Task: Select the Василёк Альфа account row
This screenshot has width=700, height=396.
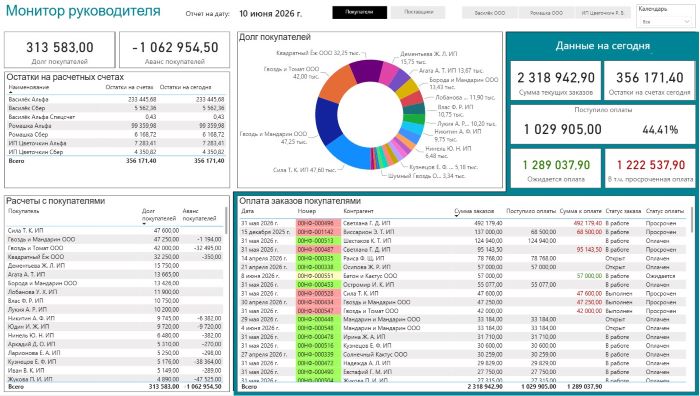Action: pyautogui.click(x=117, y=100)
